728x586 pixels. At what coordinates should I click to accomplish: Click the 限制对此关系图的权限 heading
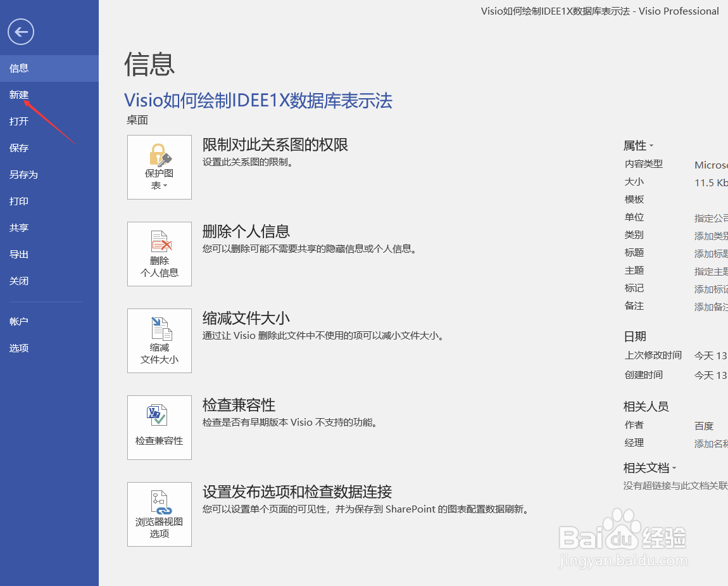(x=275, y=145)
